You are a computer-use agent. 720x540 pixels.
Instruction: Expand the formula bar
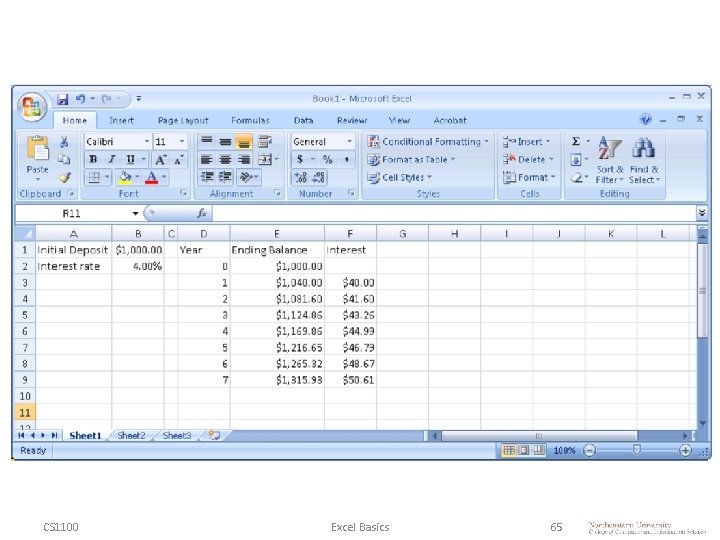pyautogui.click(x=702, y=213)
